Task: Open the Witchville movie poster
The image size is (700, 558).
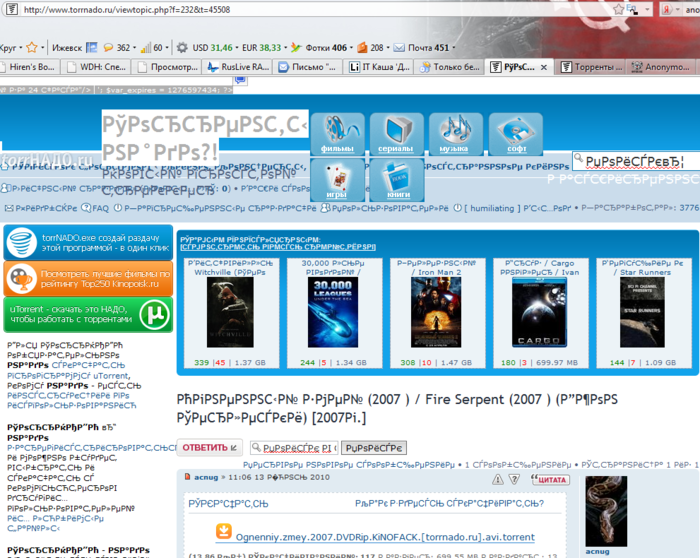Action: tap(230, 312)
